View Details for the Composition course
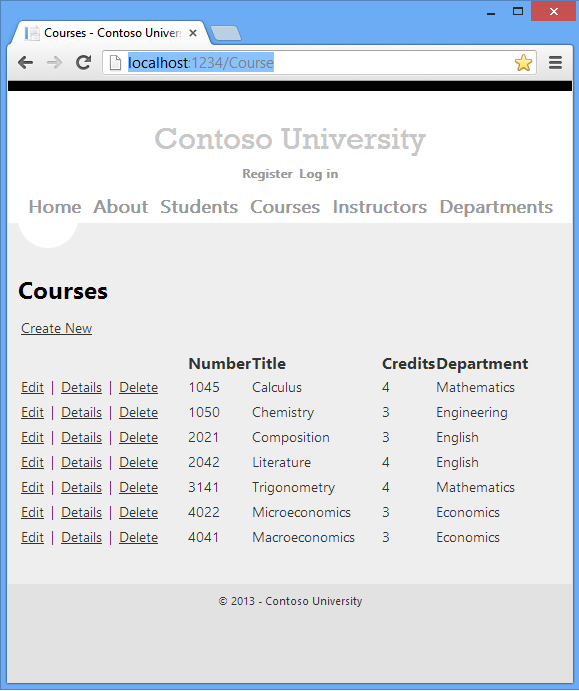This screenshot has height=691, width=579. [x=82, y=438]
